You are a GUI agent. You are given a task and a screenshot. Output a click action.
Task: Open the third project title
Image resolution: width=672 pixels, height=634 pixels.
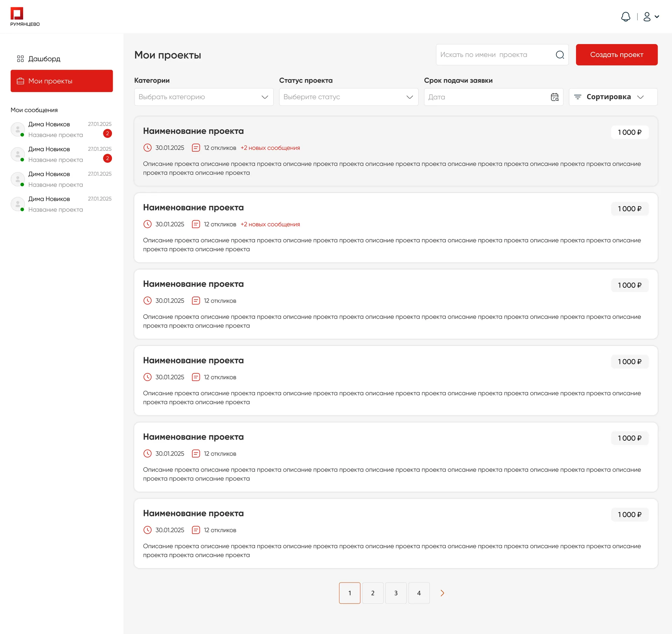coord(193,284)
